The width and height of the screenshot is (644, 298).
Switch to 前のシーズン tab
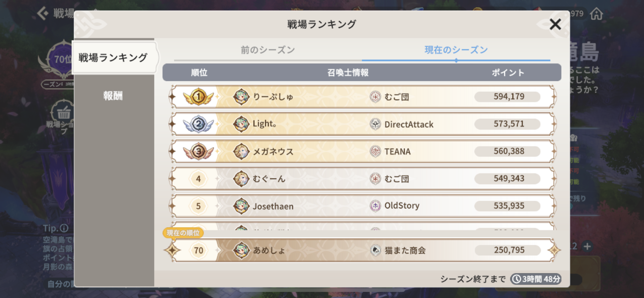[268, 50]
